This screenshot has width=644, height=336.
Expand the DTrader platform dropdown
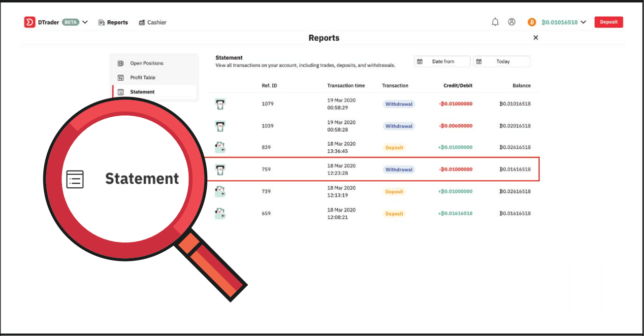(85, 22)
